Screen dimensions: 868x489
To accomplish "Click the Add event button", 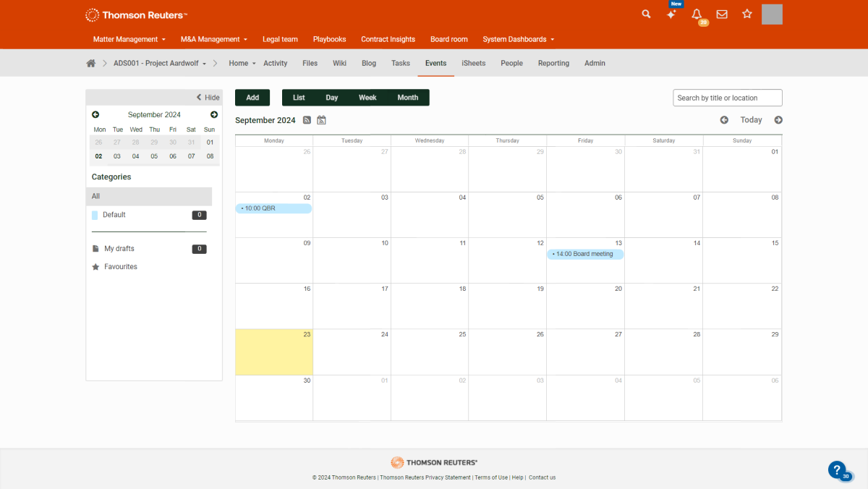I will coord(252,98).
